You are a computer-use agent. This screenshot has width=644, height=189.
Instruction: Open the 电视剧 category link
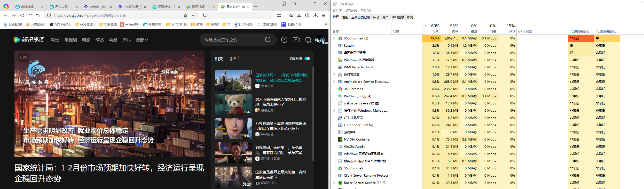coord(71,40)
